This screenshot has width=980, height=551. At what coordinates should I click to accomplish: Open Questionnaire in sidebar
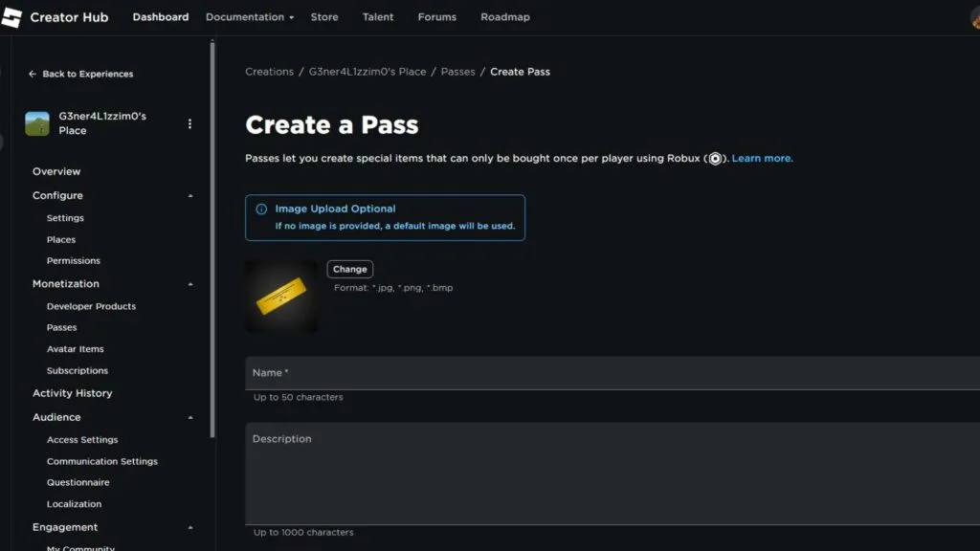click(78, 483)
